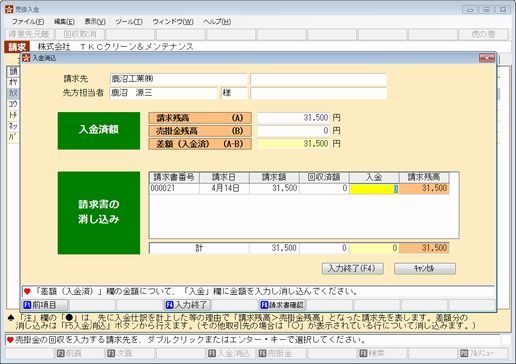
Task: Click orange 請求残高 cell in row 000021
Action: pyautogui.click(x=424, y=188)
